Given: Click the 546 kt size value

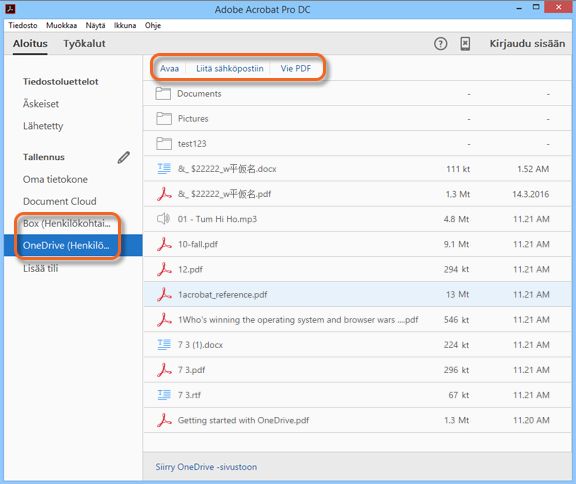Looking at the screenshot, I should (x=456, y=320).
